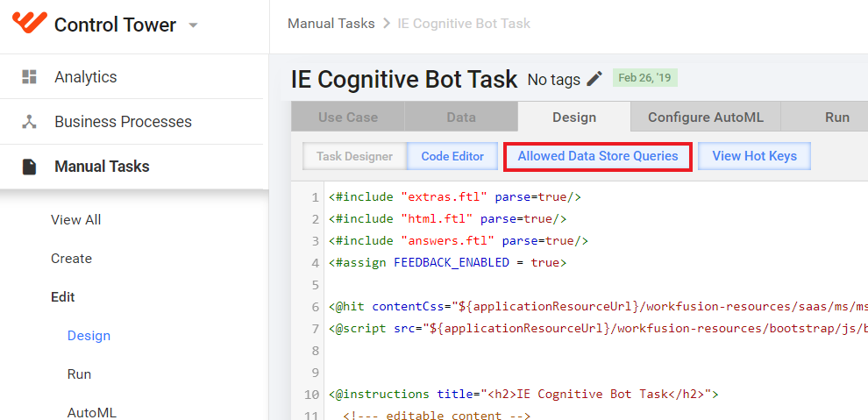Follow the Manual Tasks breadcrumb link
This screenshot has width=868, height=420.
pyautogui.click(x=331, y=24)
